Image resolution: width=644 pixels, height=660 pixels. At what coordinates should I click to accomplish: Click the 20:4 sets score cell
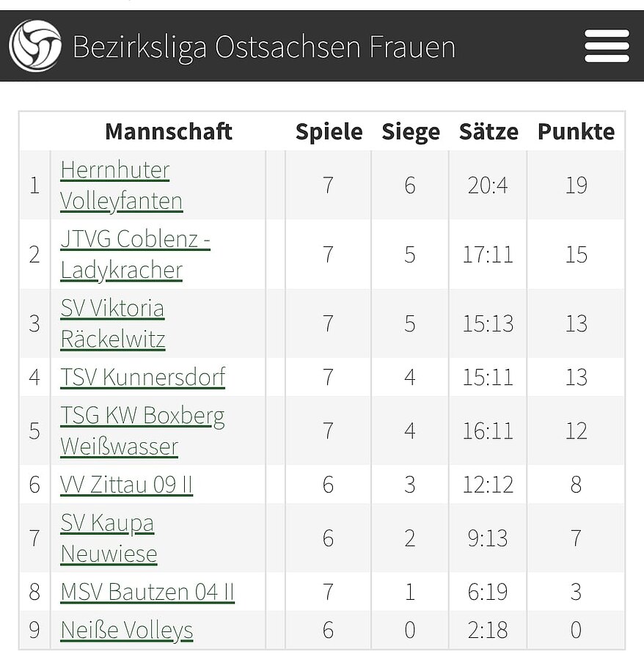click(488, 185)
